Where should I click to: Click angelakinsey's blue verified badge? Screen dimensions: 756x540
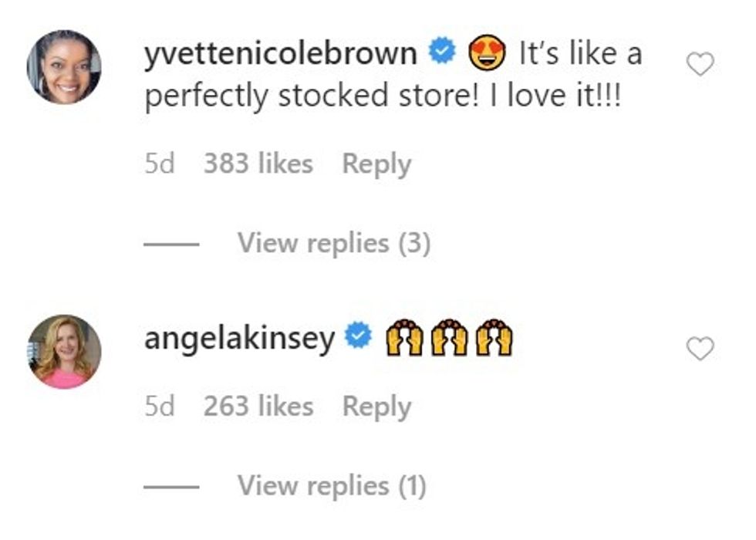coord(358,338)
